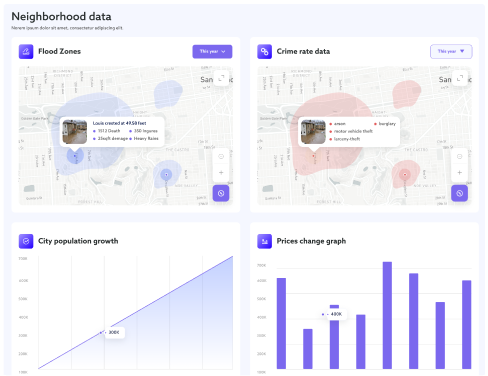
Task: Click "motor vehicle theft" in crime popup
Action: 353,131
